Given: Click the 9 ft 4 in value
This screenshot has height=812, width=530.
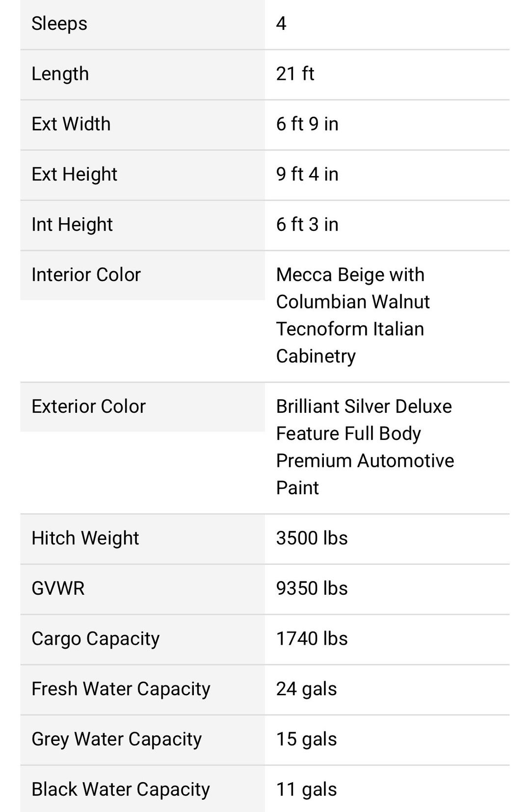Looking at the screenshot, I should click(x=307, y=174).
